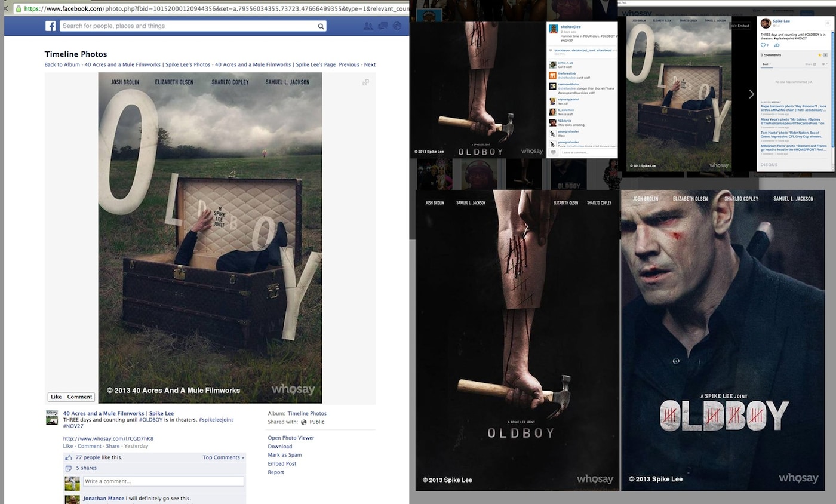Click the next photo chevron arrow
Viewport: 836px width, 504px height.
click(751, 94)
